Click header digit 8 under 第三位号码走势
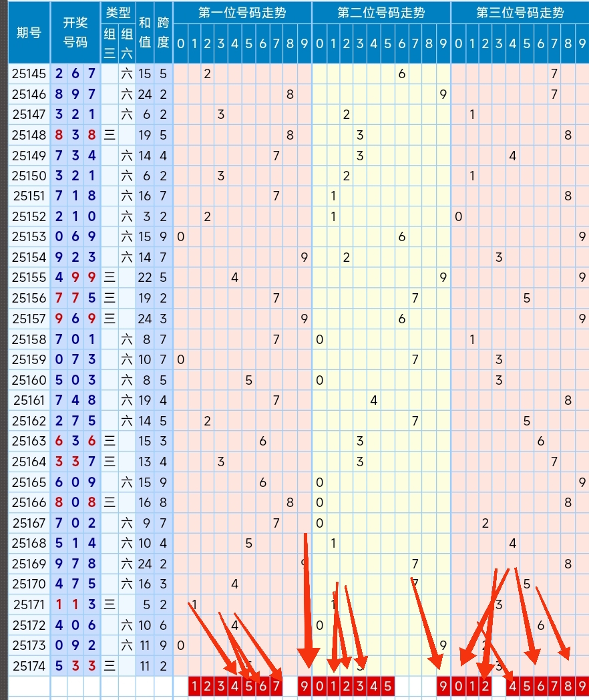 568,43
